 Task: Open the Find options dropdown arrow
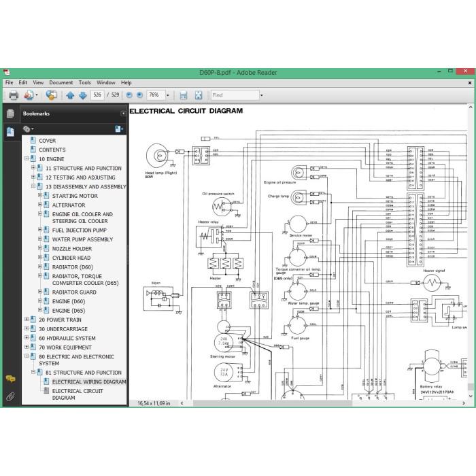262,95
